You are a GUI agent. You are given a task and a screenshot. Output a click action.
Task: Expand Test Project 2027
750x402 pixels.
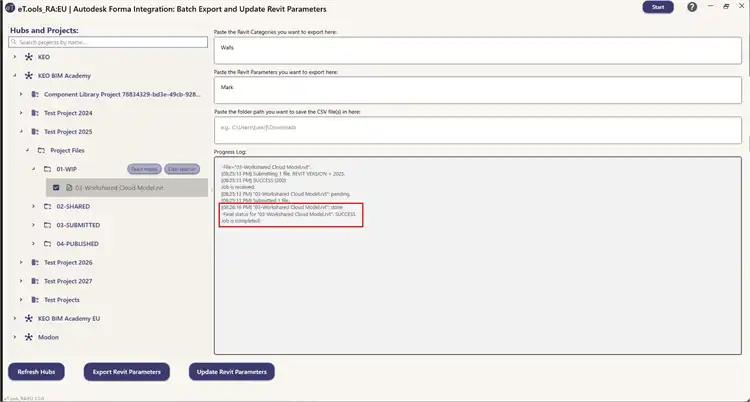(x=21, y=281)
